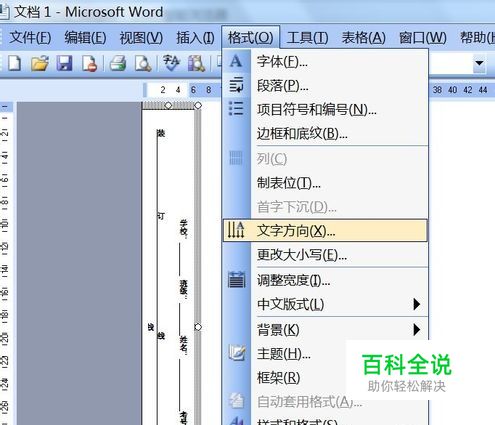This screenshot has height=425, width=495.
Task: Click the top-right text box handle
Action: point(198,105)
